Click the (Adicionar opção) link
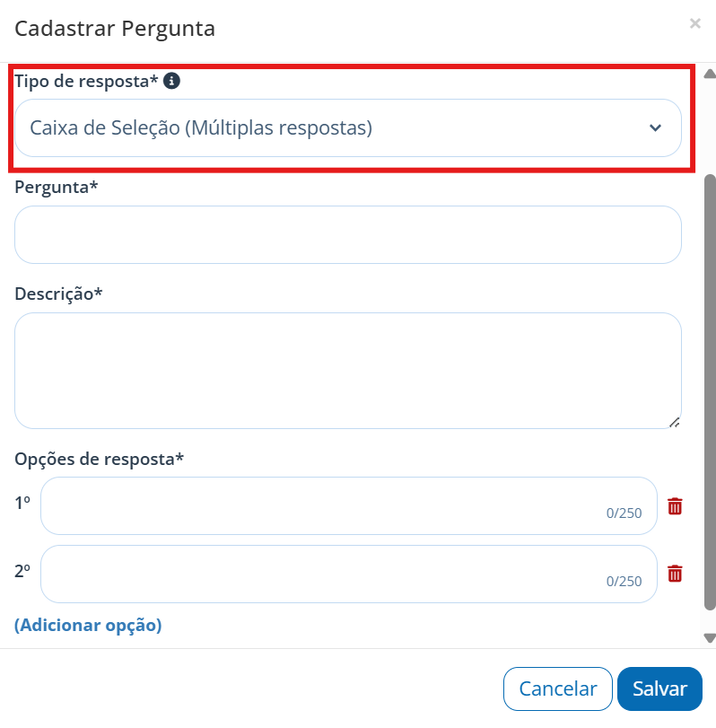 (x=88, y=625)
